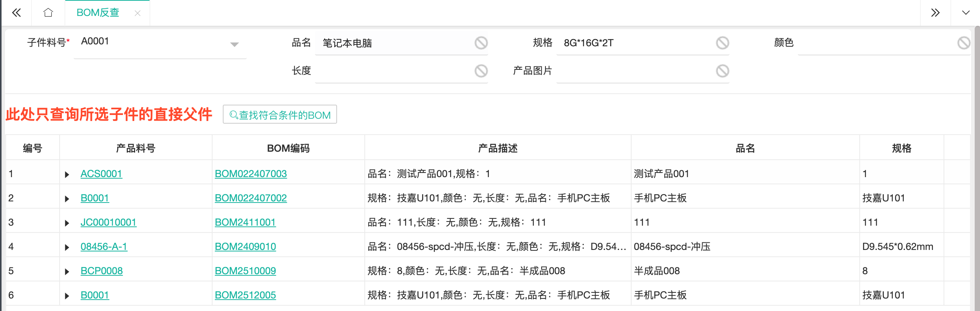Click the disabled icon in 规格 field
Image resolution: width=980 pixels, height=311 pixels.
[722, 43]
